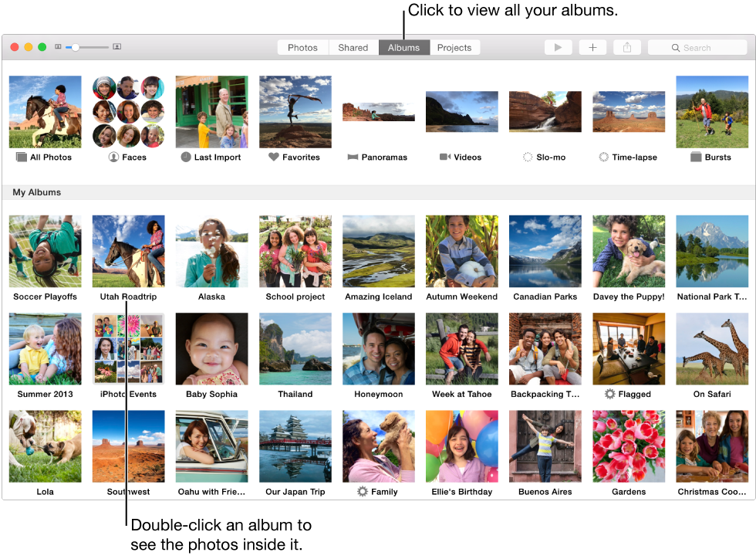Click the Slo-mo album icon
The height and width of the screenshot is (559, 756).
528,157
